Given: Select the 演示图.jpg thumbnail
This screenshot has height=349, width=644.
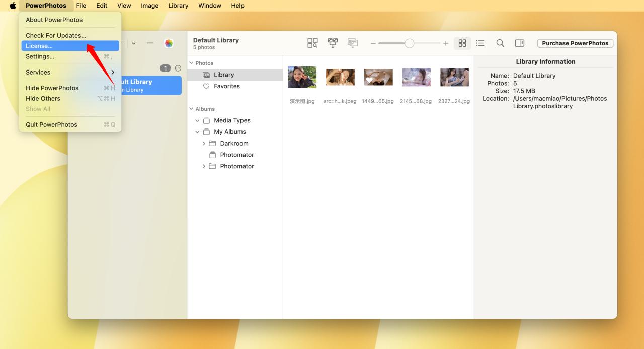Looking at the screenshot, I should coord(302,77).
